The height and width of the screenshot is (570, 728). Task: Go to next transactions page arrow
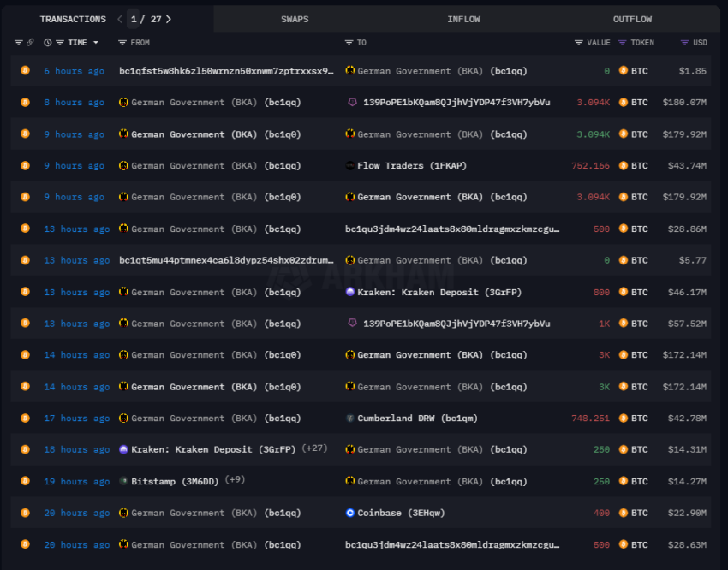click(169, 19)
